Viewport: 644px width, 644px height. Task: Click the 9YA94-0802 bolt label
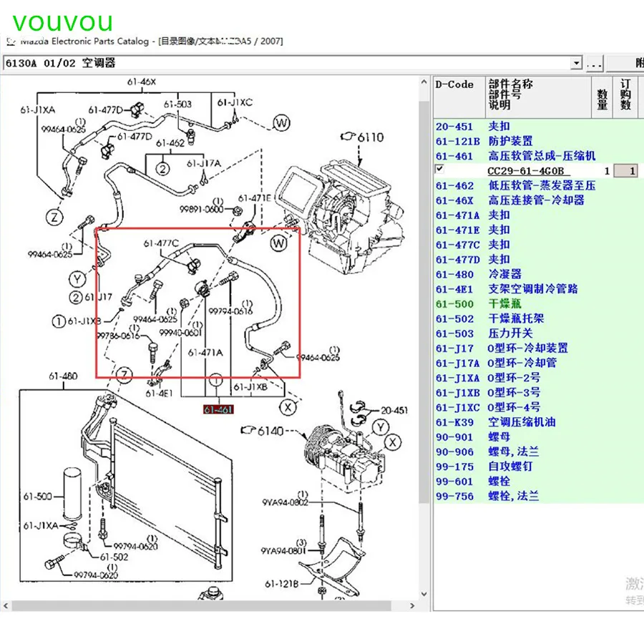point(286,502)
